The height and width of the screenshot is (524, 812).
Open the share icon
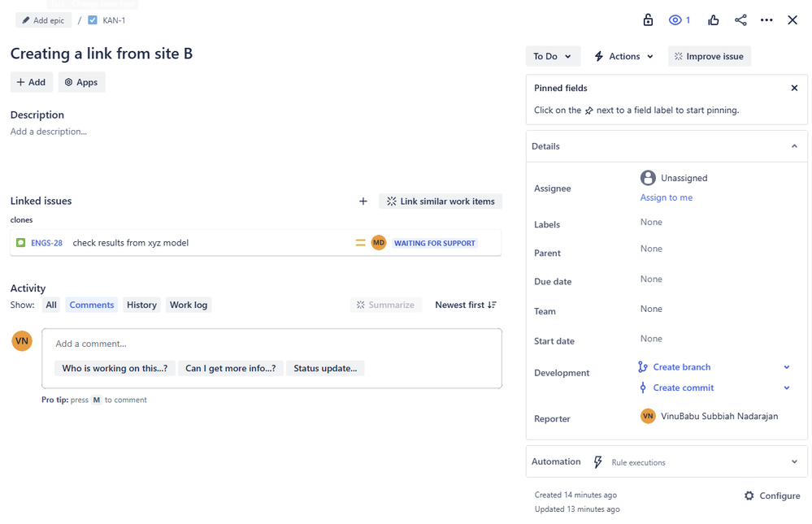coord(740,20)
